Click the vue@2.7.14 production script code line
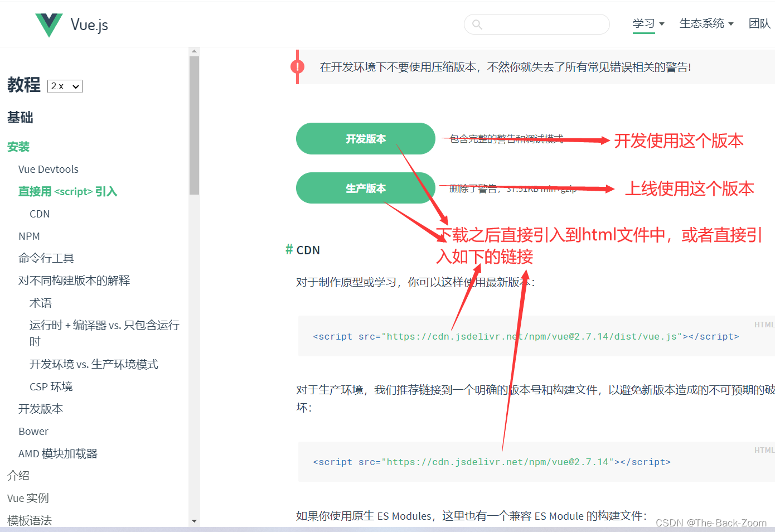Image resolution: width=775 pixels, height=532 pixels. click(492, 462)
